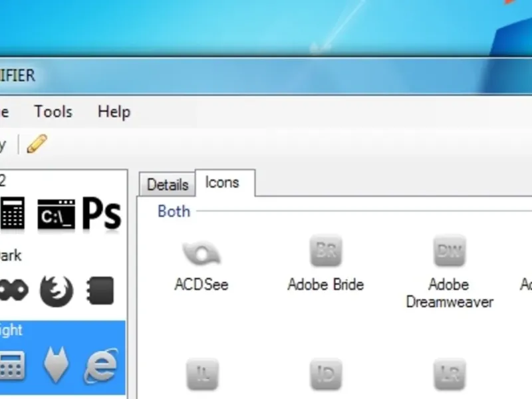532x399 pixels.
Task: Click the 'ACDSee' label
Action: pos(201,285)
